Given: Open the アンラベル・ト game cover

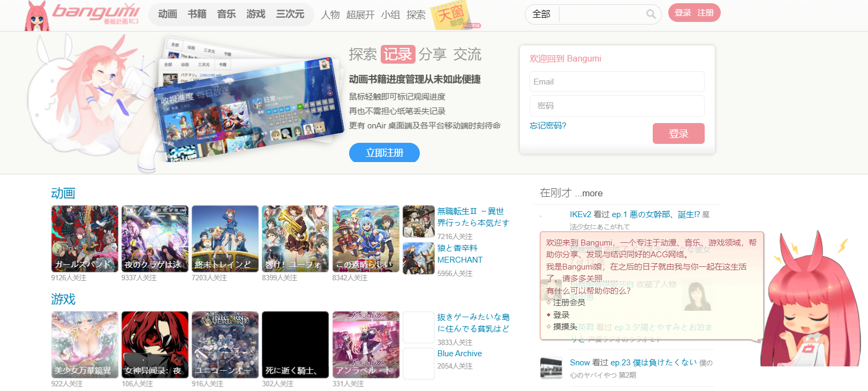Looking at the screenshot, I should pos(366,344).
